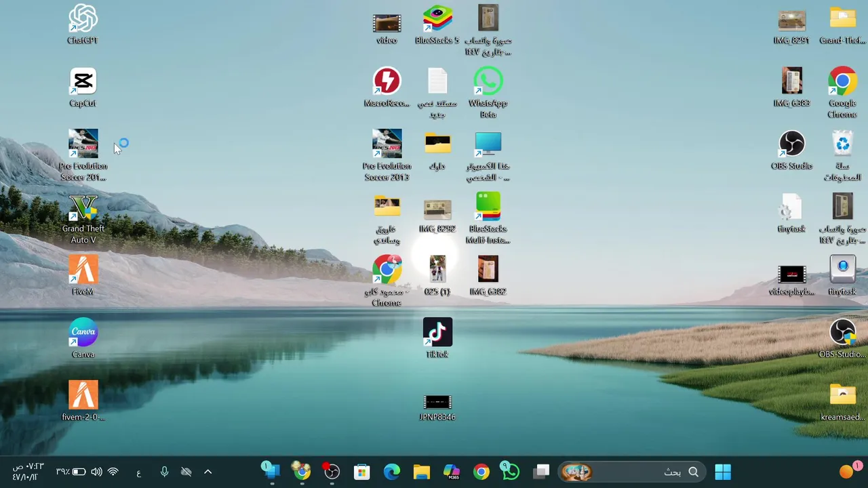The image size is (868, 488).
Task: Click the search magnifier in taskbar
Action: (x=693, y=472)
